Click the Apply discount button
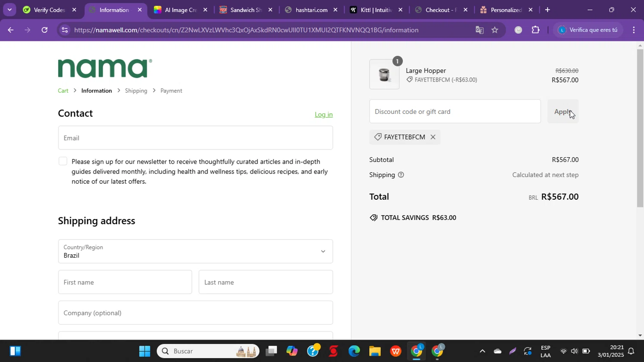 point(563,112)
